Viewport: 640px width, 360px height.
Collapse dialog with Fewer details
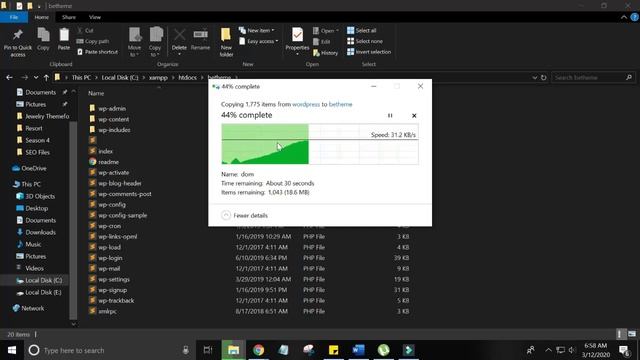(244, 215)
